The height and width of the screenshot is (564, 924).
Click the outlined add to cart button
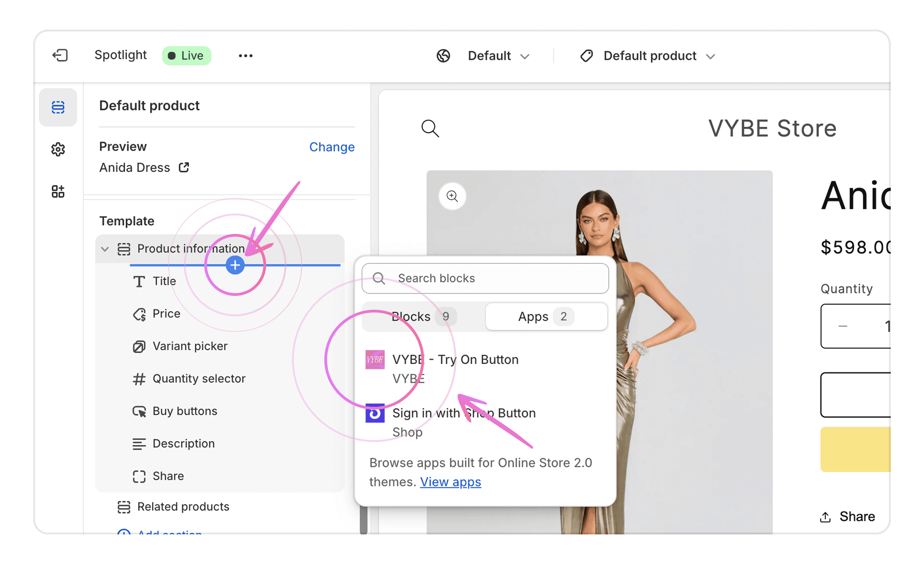[855, 395]
